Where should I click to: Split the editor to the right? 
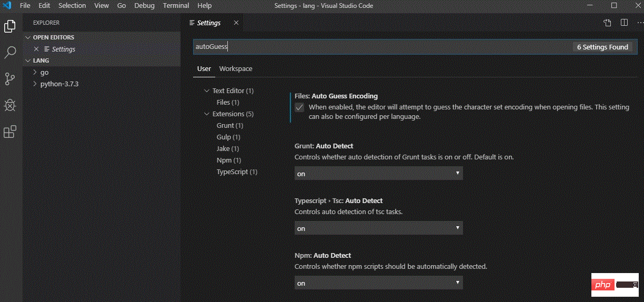click(x=624, y=23)
